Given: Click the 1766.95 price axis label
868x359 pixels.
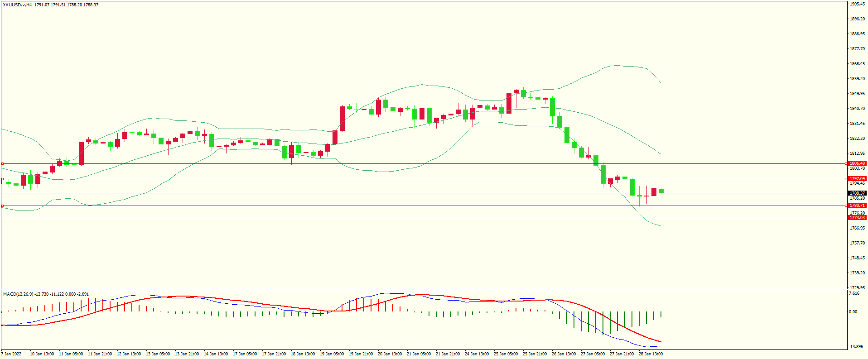Looking at the screenshot, I should (x=858, y=228).
